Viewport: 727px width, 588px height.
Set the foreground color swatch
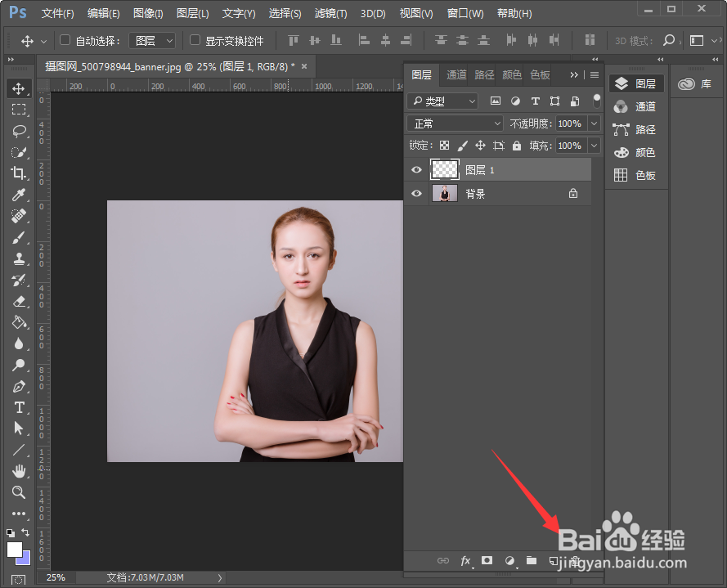14,550
